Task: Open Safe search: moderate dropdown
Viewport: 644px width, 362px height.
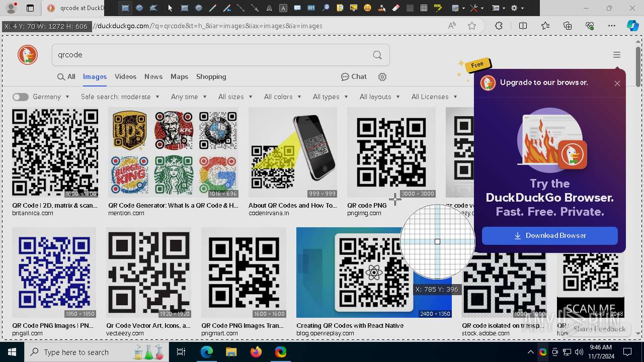Action: coord(120,97)
